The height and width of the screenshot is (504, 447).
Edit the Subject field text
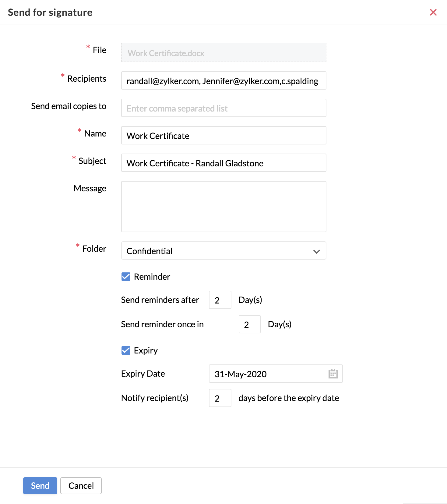[224, 163]
